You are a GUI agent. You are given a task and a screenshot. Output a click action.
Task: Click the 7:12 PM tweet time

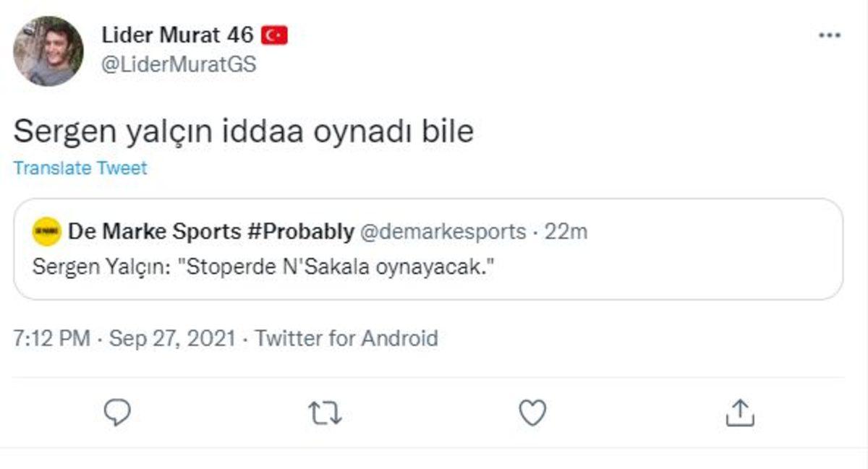tap(51, 338)
